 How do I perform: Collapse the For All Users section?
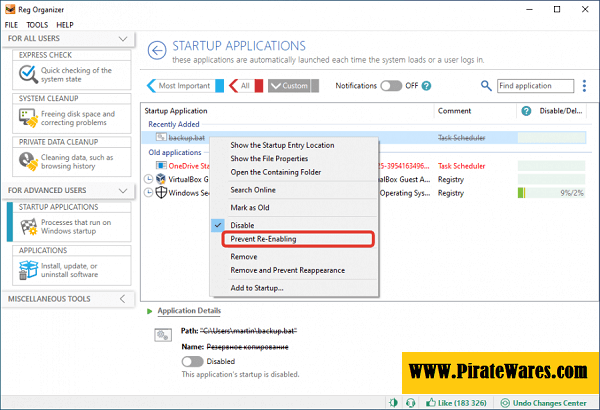[x=122, y=39]
